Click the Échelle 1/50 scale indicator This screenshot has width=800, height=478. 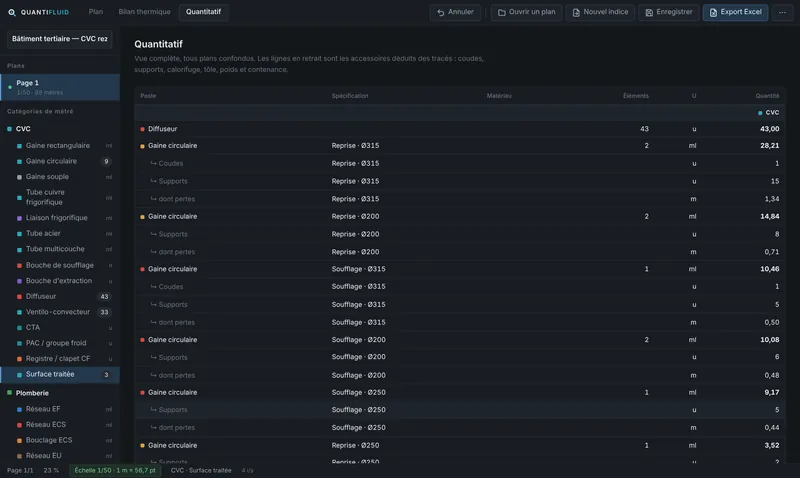(115, 470)
